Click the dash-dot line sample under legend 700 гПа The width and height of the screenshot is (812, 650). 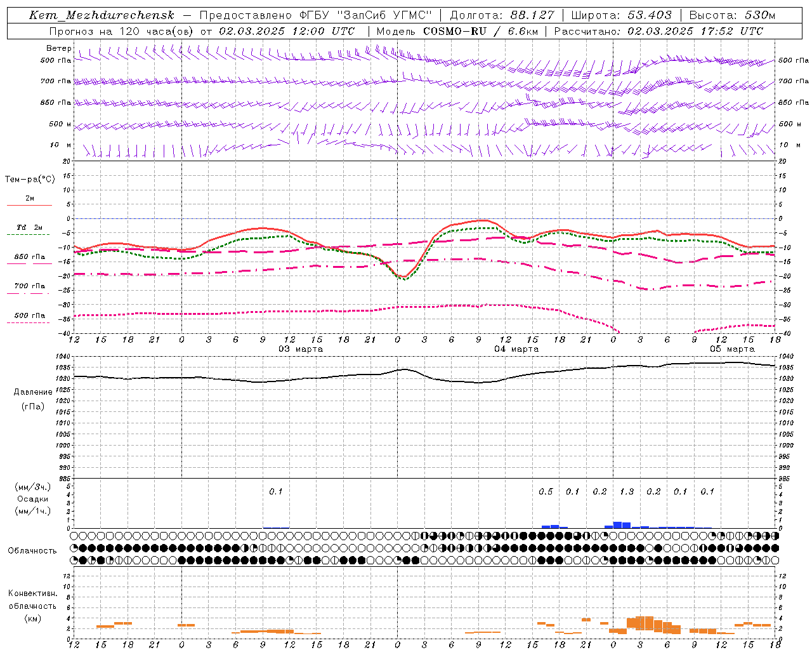coord(29,293)
